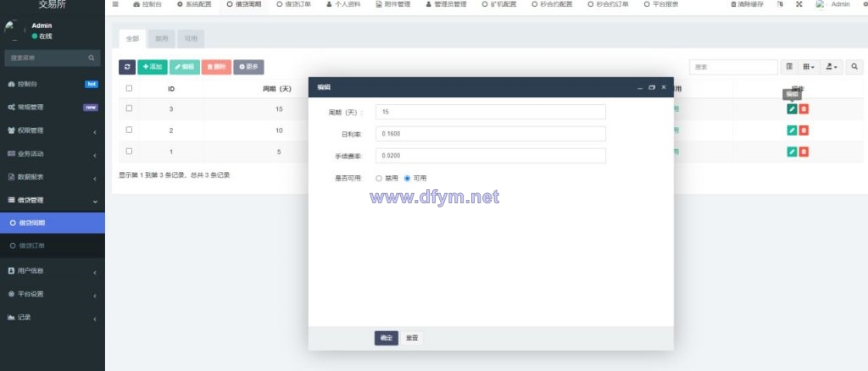Select 借贷订单 in the sidebar submenu
The image size is (868, 371).
click(52, 246)
